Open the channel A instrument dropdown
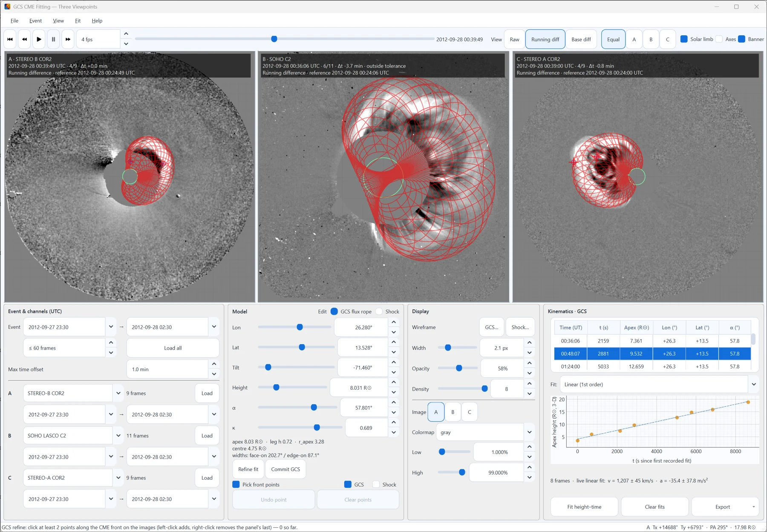Screen dimensions: 767x532 118,393
